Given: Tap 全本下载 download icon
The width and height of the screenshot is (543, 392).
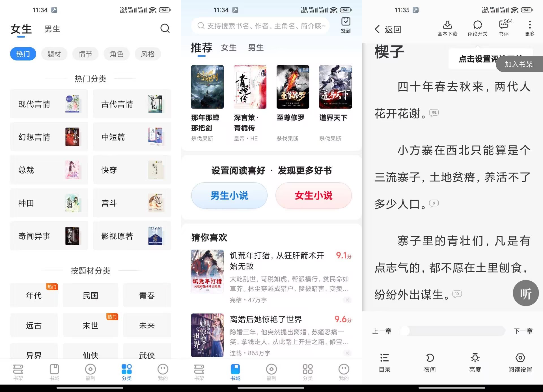Looking at the screenshot, I should [x=447, y=28].
